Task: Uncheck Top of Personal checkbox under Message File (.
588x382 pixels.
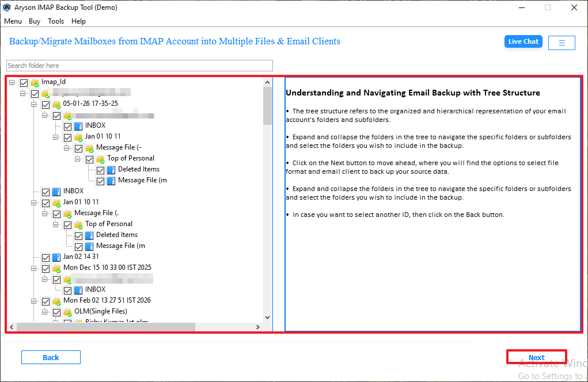Action: [67, 225]
